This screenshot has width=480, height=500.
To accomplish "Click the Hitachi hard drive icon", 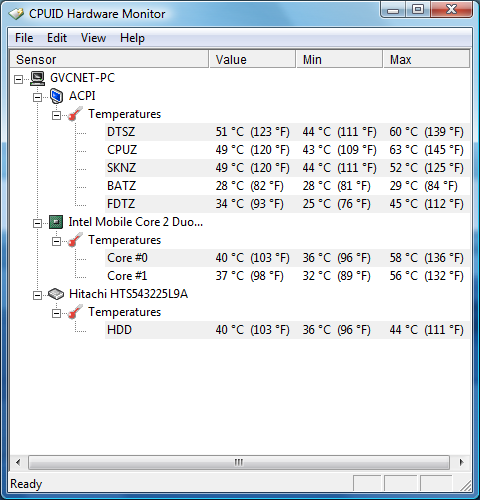I will 56,294.
